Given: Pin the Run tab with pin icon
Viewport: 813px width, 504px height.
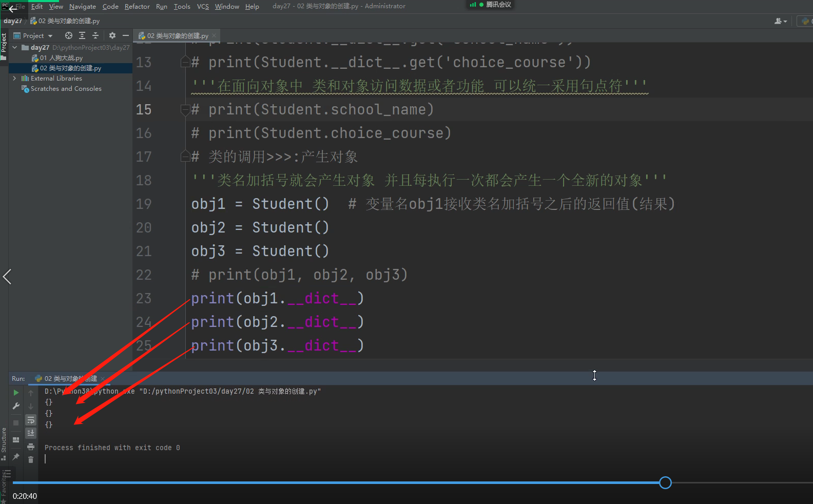Looking at the screenshot, I should [16, 456].
